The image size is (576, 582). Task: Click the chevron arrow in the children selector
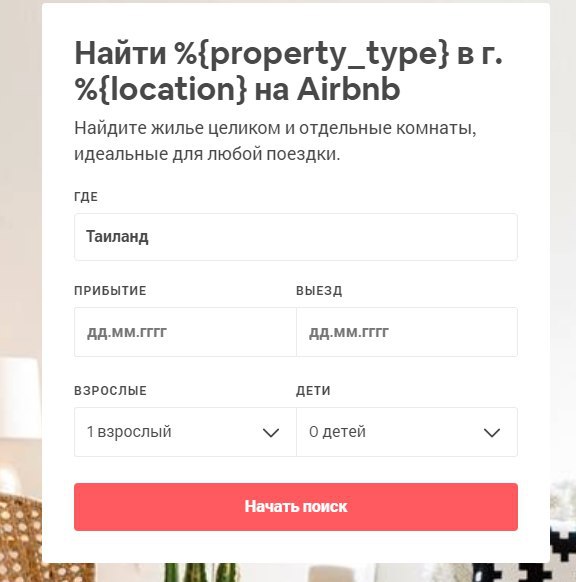(x=492, y=432)
